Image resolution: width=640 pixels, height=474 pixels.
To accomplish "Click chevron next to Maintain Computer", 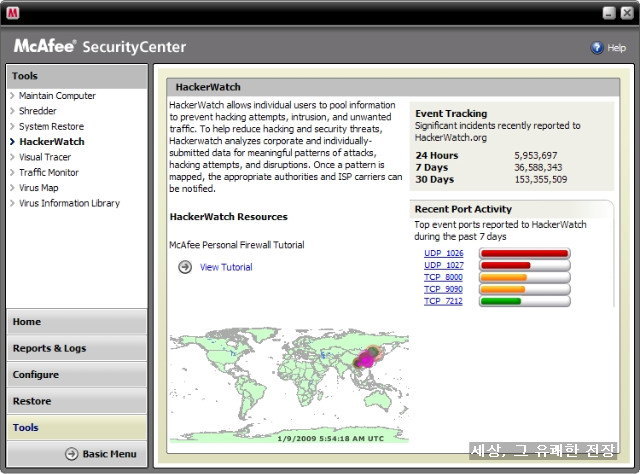I will (12, 96).
